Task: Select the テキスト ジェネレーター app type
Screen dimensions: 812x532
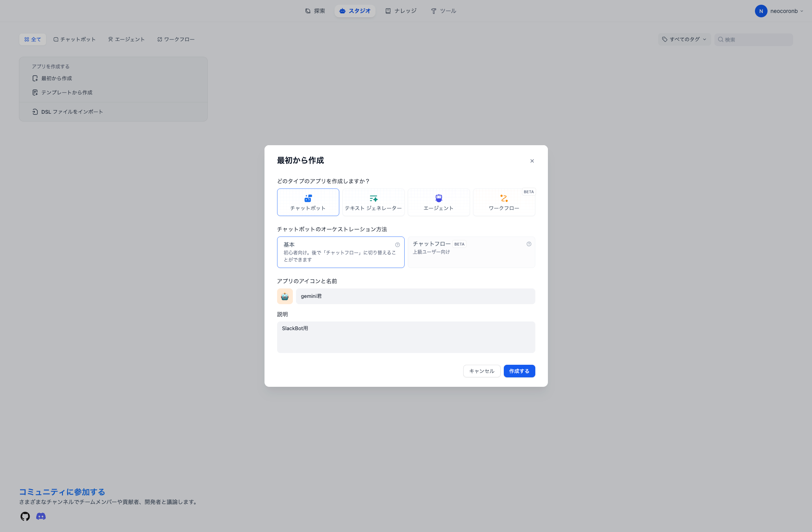Action: coord(373,202)
